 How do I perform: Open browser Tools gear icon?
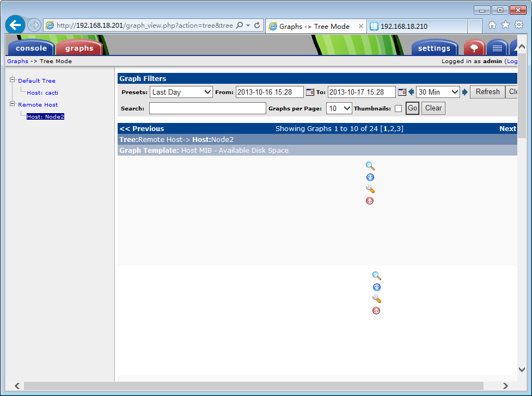click(x=519, y=25)
